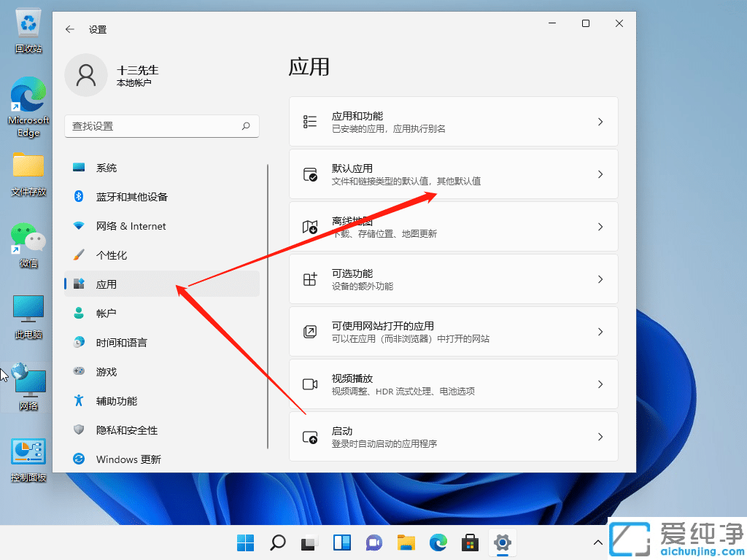Click the 本地帐户 user profile

(117, 74)
